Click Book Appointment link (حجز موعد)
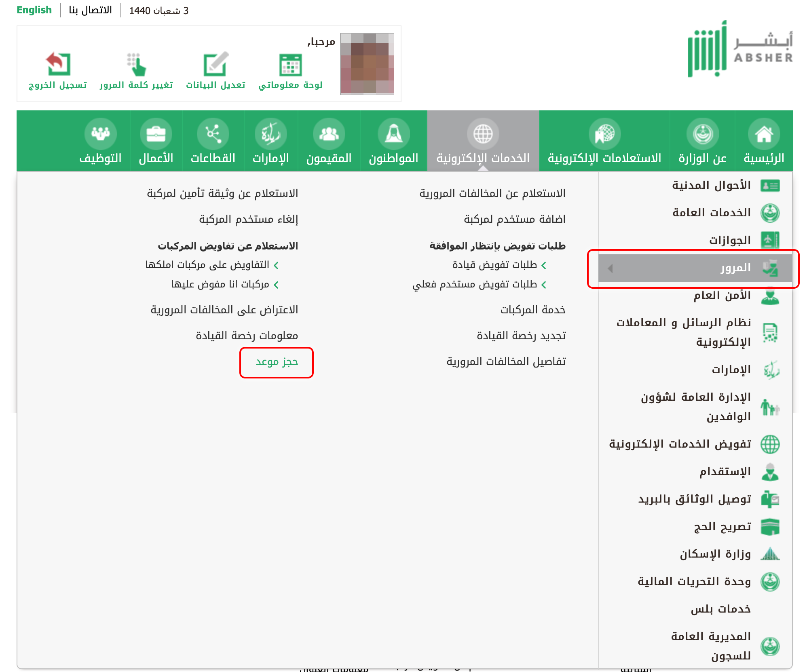 point(277,362)
